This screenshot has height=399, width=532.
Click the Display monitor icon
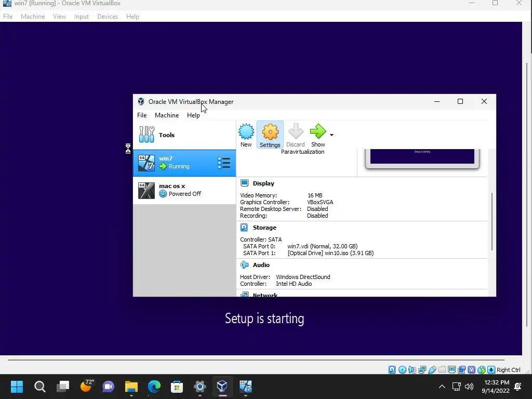244,183
